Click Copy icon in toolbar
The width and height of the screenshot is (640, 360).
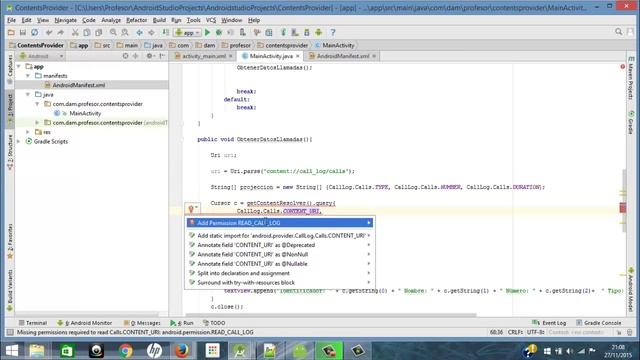coord(87,32)
